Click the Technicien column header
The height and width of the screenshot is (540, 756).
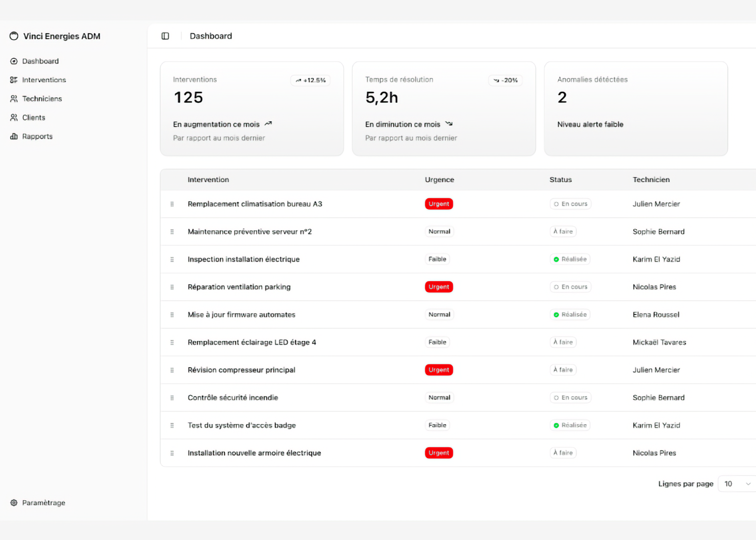point(651,180)
